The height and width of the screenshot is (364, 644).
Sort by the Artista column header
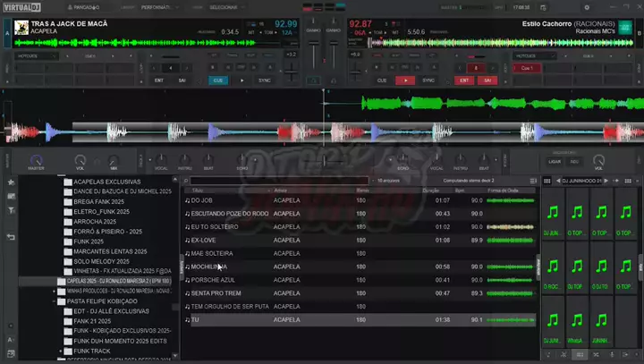281,190
